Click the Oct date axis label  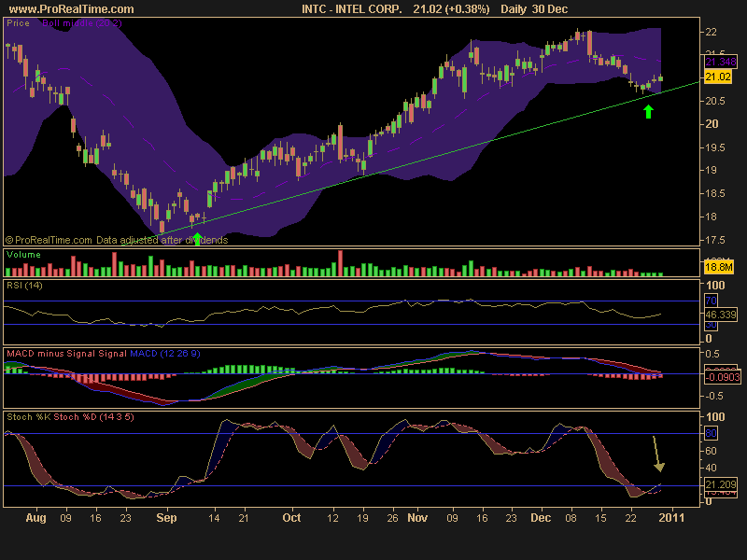(291, 518)
